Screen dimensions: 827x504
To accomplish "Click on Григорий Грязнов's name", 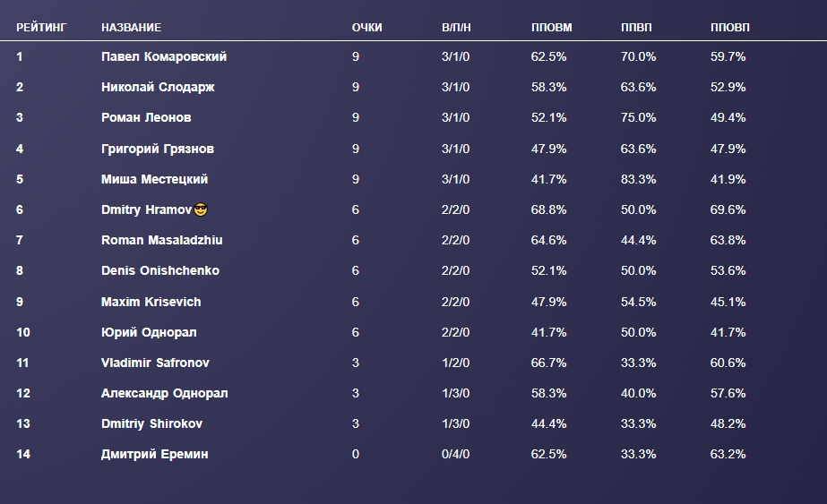I will [x=158, y=149].
